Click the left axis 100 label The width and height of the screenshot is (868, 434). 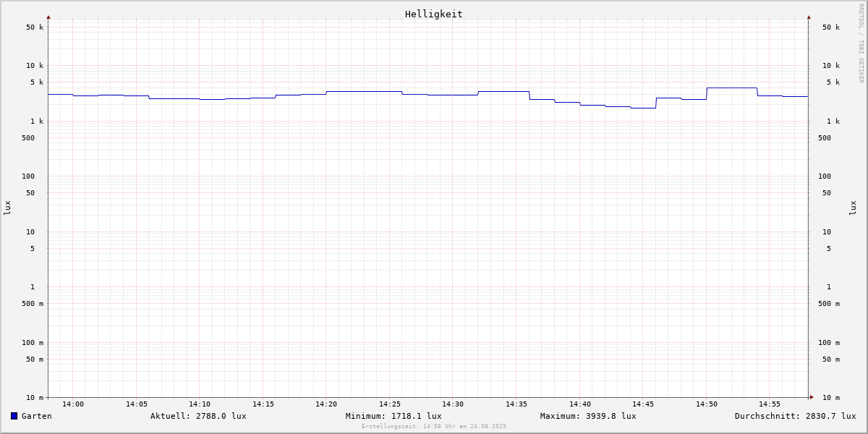(28, 176)
